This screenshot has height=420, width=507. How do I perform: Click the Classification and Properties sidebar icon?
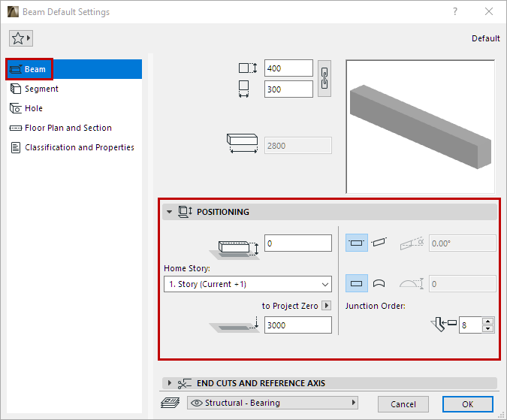coord(16,147)
